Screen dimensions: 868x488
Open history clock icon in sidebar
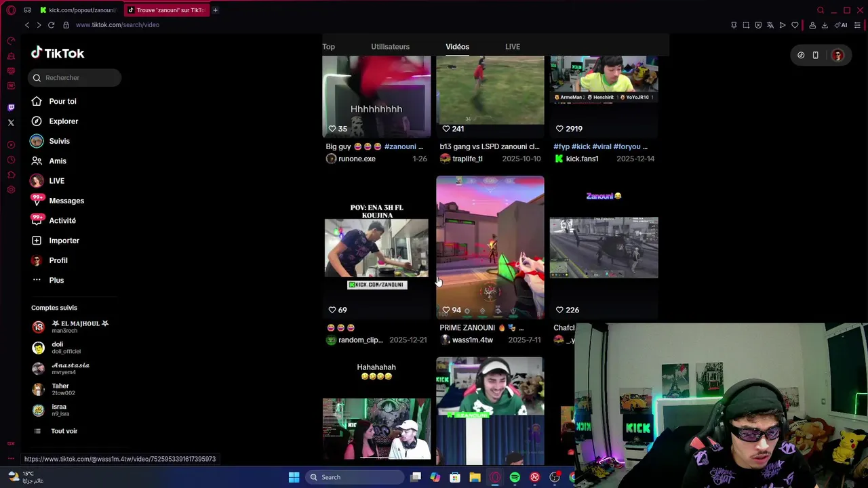pos(11,160)
